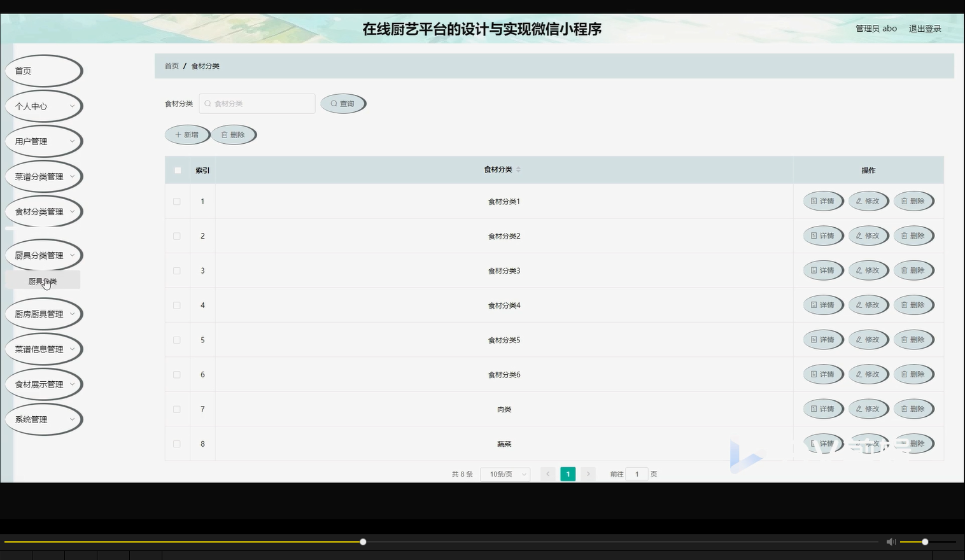
Task: Open 详情 for 食材分类3
Action: [823, 270]
